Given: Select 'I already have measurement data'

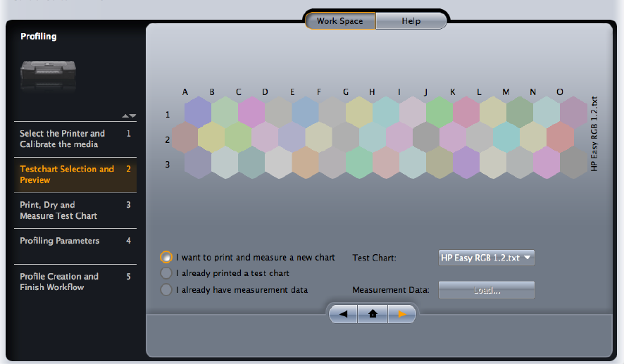Looking at the screenshot, I should tap(166, 289).
